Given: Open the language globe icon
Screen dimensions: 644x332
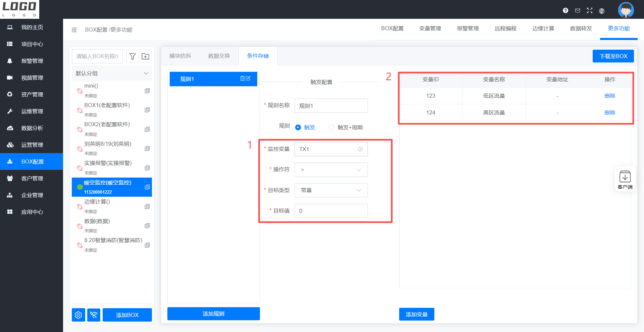Looking at the screenshot, I should tap(602, 11).
